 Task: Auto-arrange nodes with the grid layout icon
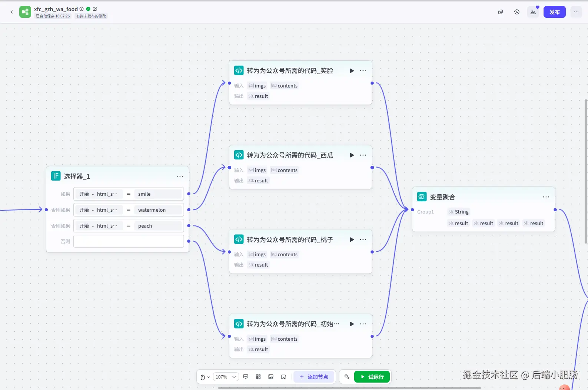(258, 377)
